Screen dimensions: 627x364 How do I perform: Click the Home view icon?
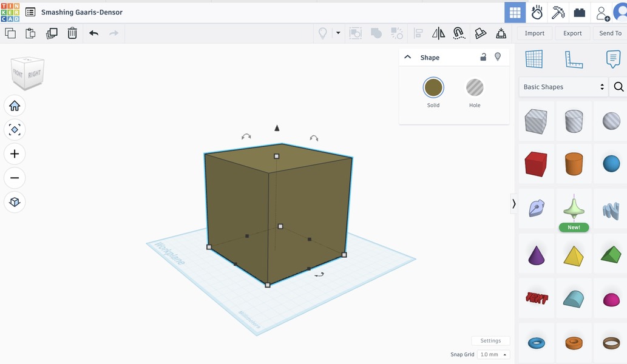point(15,106)
